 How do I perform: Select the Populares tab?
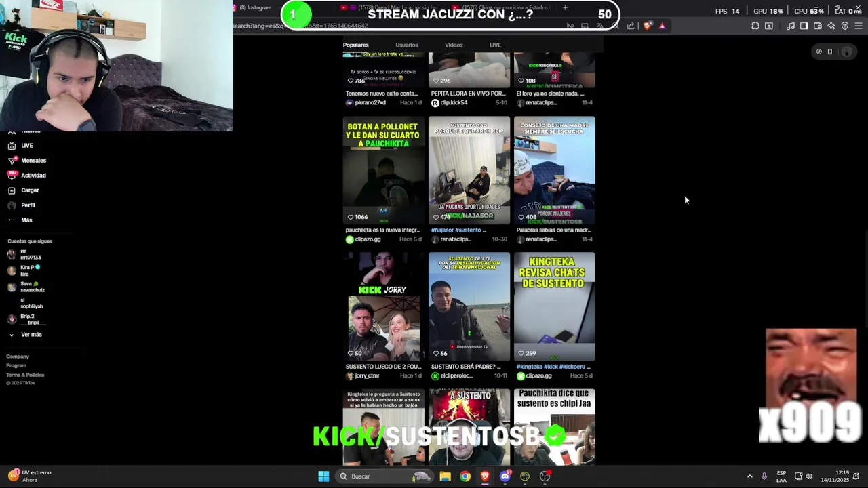355,45
